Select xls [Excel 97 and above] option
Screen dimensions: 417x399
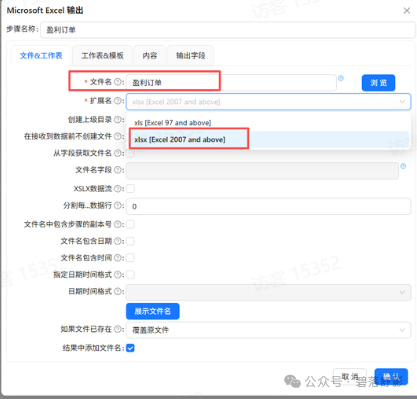click(x=268, y=123)
